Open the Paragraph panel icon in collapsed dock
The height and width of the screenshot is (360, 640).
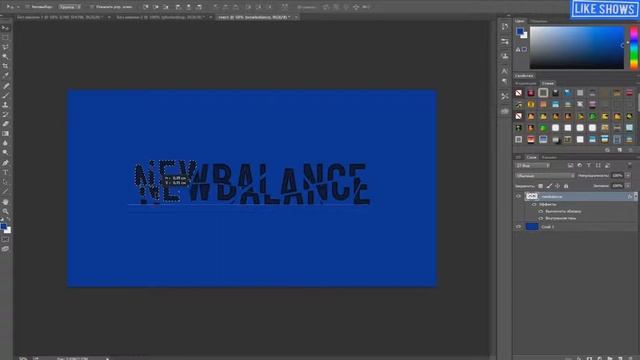click(x=505, y=81)
